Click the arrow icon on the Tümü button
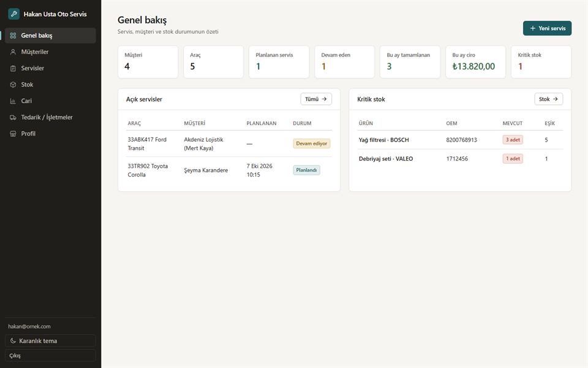The image size is (588, 368). (325, 99)
